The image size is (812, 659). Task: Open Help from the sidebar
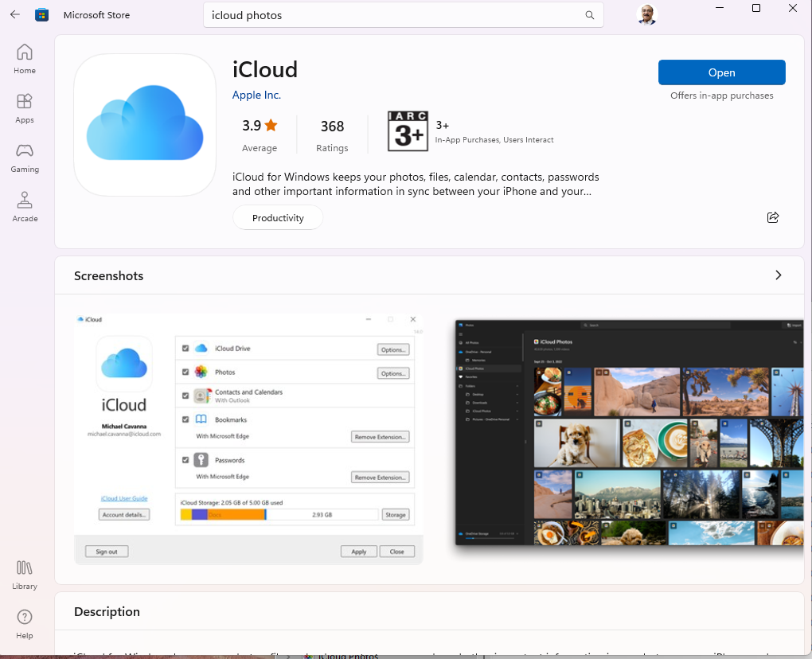(25, 625)
